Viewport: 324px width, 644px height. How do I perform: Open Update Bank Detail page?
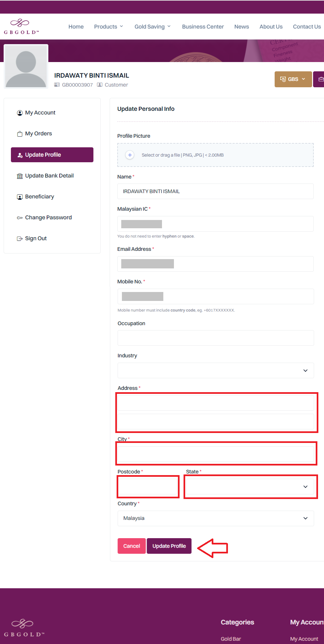pos(49,176)
